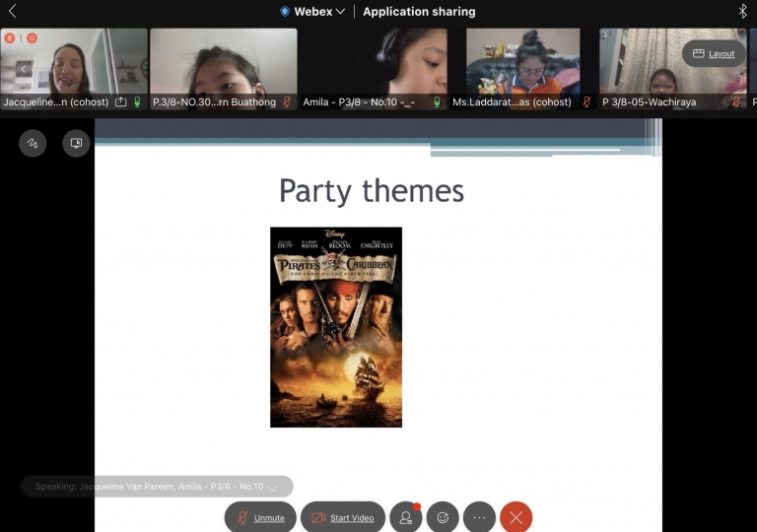The image size is (757, 532).
Task: Go back using the top-left arrow
Action: pyautogui.click(x=13, y=11)
